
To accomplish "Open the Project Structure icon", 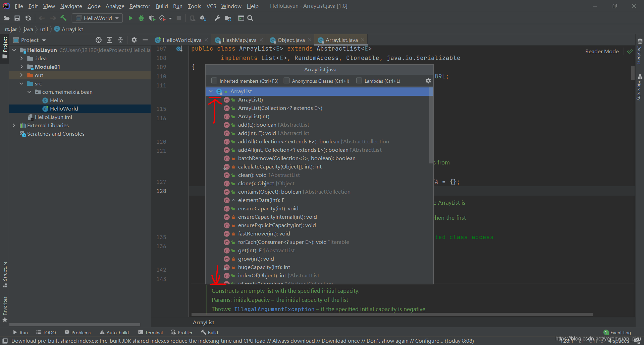I will click(x=228, y=18).
